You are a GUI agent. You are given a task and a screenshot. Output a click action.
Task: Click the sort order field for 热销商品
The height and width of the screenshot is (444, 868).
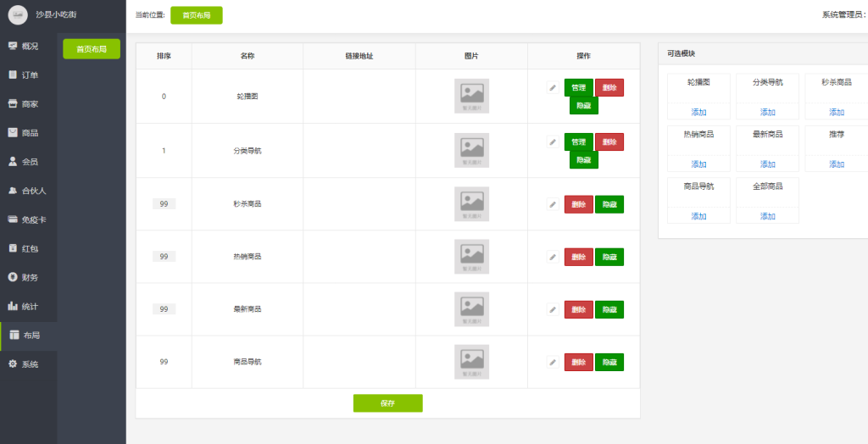pos(164,257)
